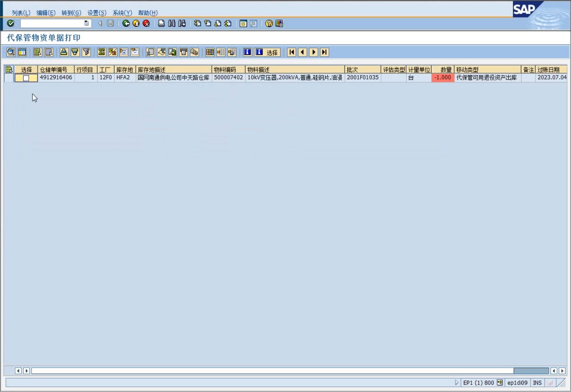Click the Sum total sigma icon

[102, 52]
